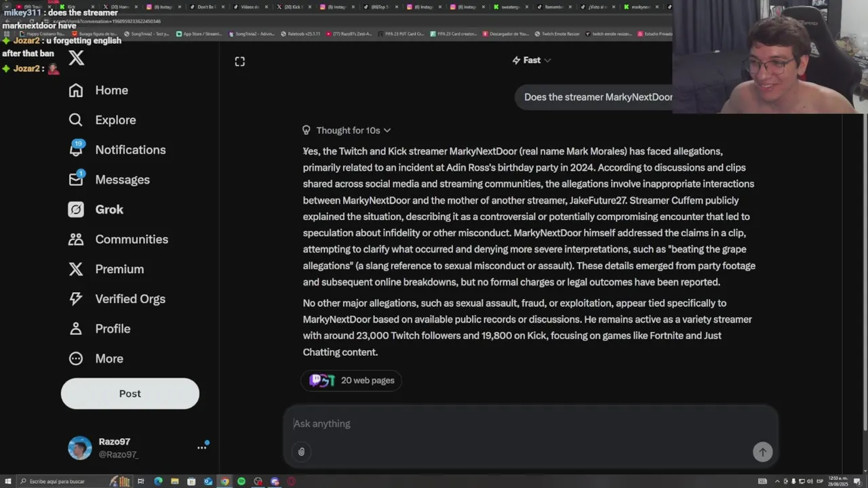
Task: Open Spotify from taskbar
Action: 241,481
